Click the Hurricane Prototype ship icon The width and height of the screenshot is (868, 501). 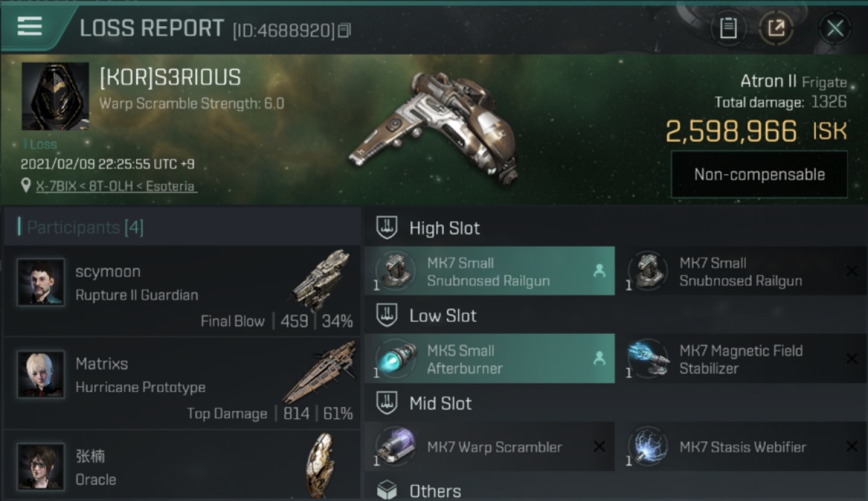pos(320,372)
